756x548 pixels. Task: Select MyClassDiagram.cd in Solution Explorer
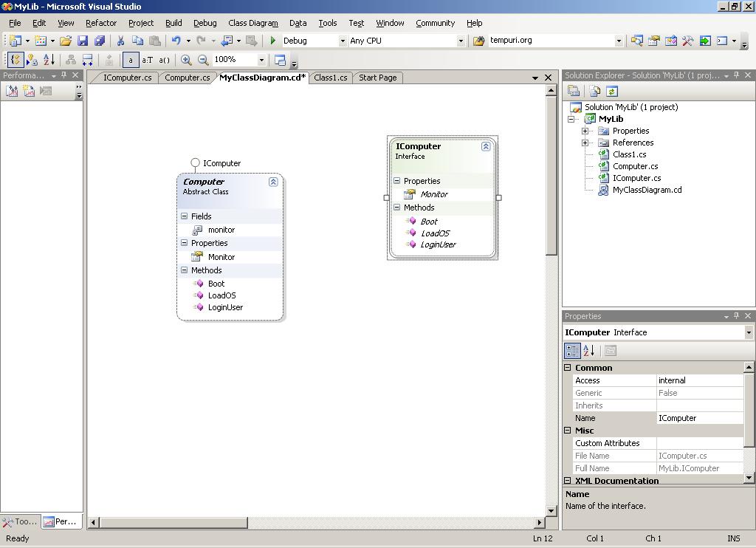(x=647, y=190)
